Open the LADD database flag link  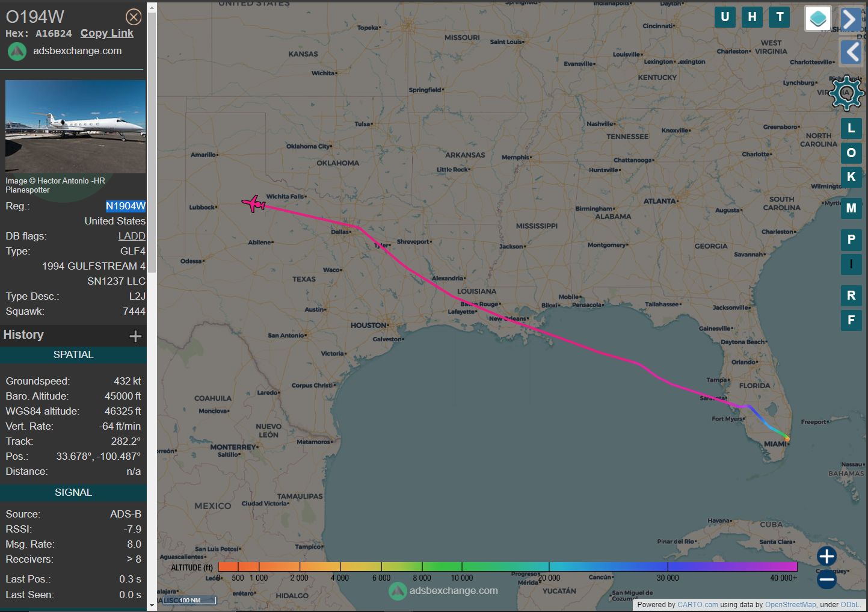(132, 236)
